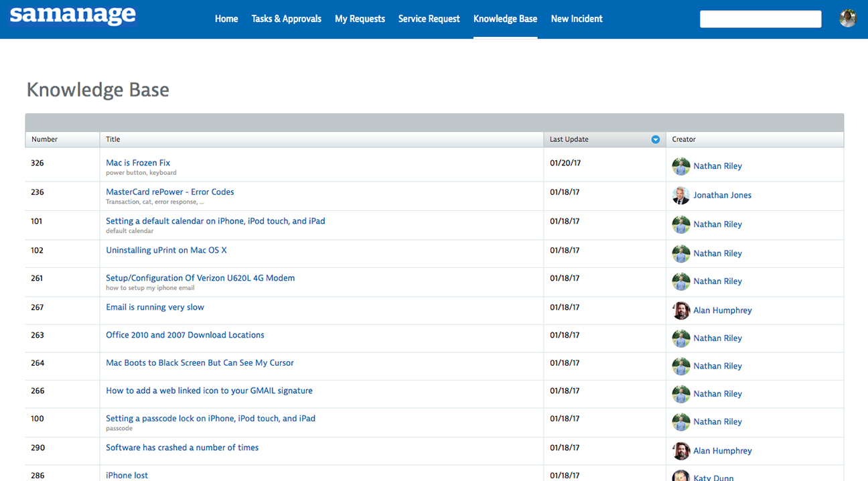Select the Knowledge Base tab
Viewport: 868px width, 481px height.
pos(505,19)
